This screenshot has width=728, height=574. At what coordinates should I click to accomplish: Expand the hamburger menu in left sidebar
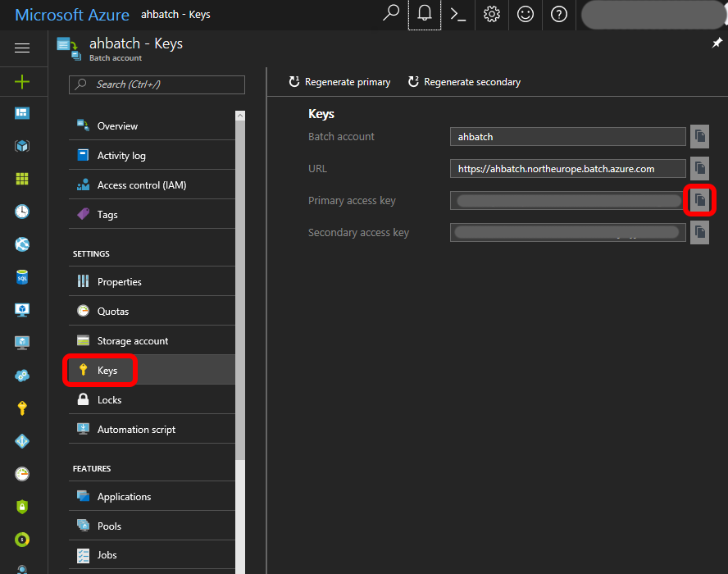[22, 48]
